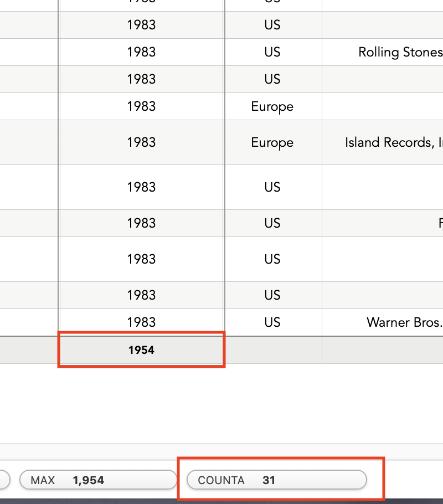Click the 1983 cell in Island Records row
This screenshot has height=504, width=443.
[141, 142]
